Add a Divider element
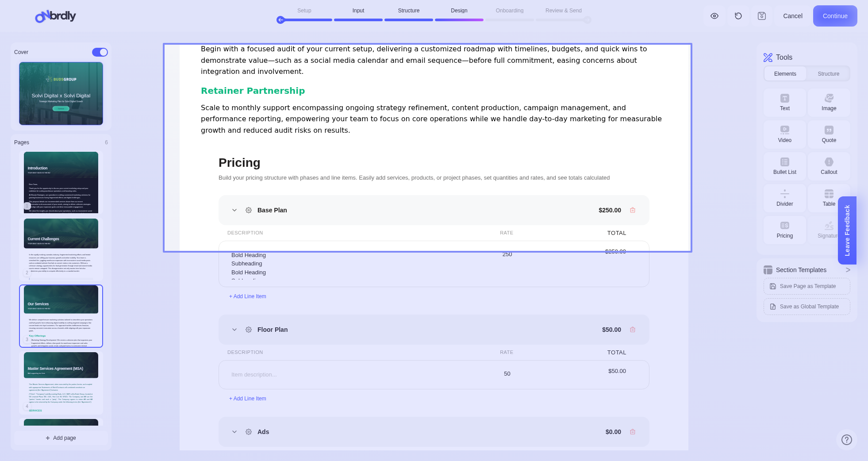The width and height of the screenshot is (868, 461). [784, 198]
